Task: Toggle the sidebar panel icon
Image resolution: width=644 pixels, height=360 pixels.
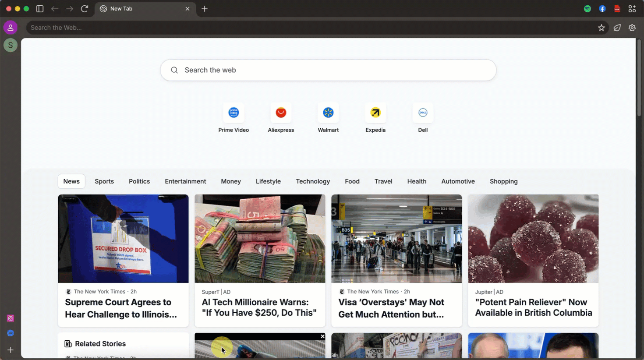Action: (x=40, y=9)
